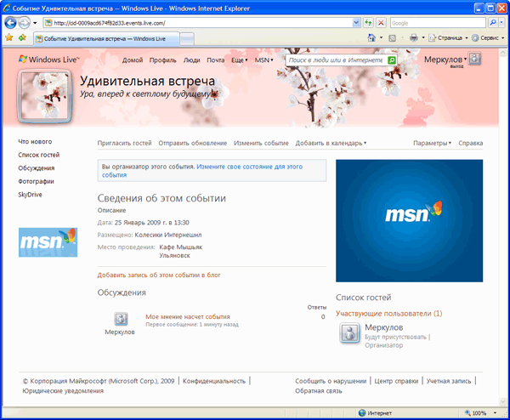The width and height of the screenshot is (510, 420).
Task: Click the search magnifier icon
Action: pyautogui.click(x=493, y=23)
